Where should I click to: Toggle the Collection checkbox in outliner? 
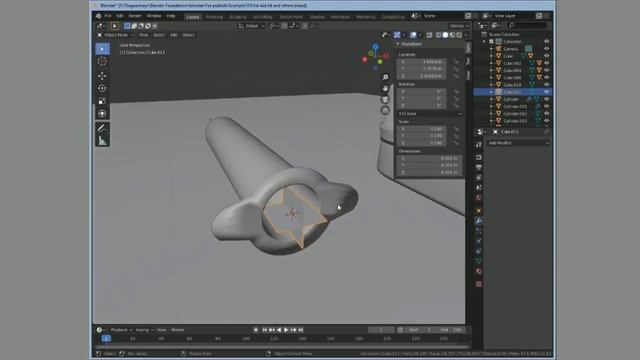[491, 42]
